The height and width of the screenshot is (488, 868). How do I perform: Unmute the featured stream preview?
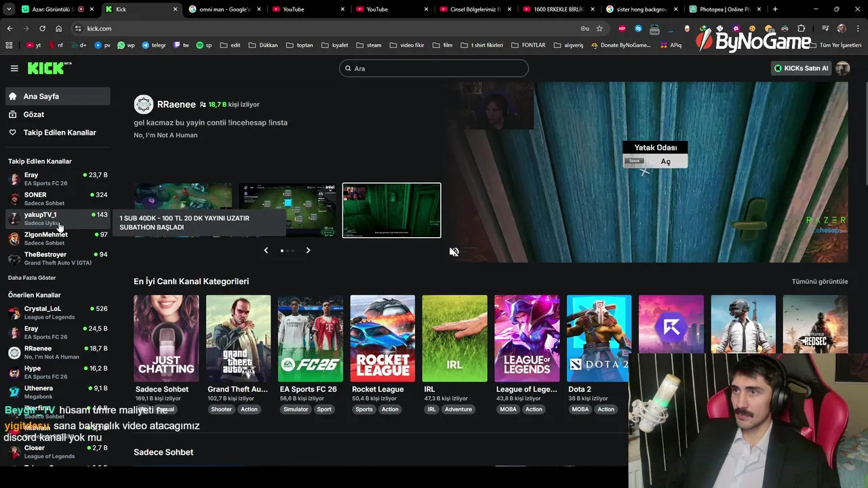(454, 252)
